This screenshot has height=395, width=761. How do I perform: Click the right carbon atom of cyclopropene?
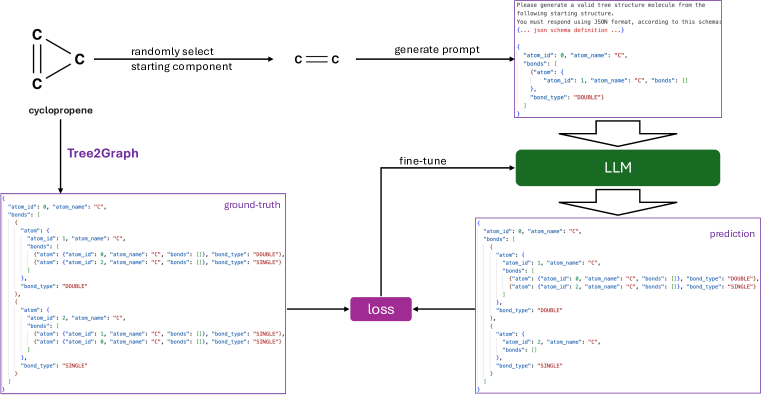[79, 59]
